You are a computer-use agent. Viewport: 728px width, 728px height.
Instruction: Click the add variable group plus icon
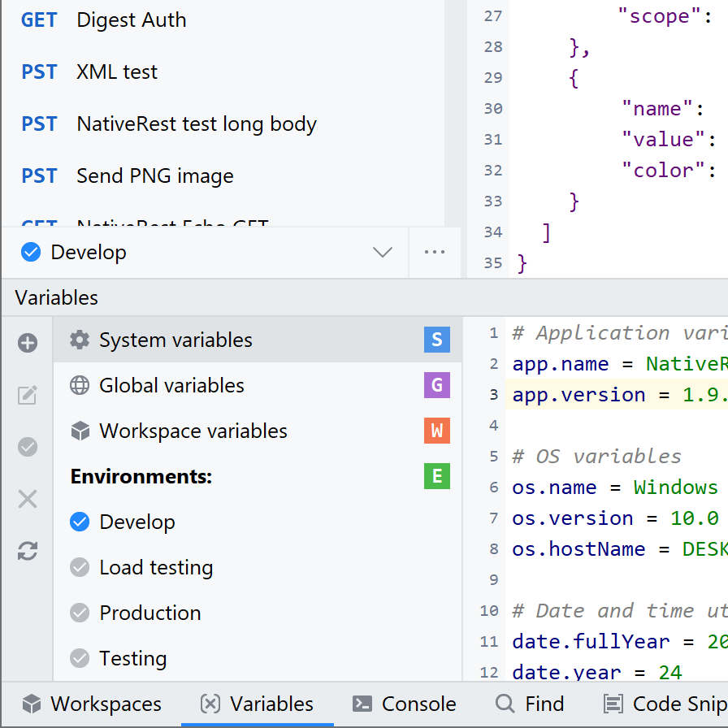28,343
